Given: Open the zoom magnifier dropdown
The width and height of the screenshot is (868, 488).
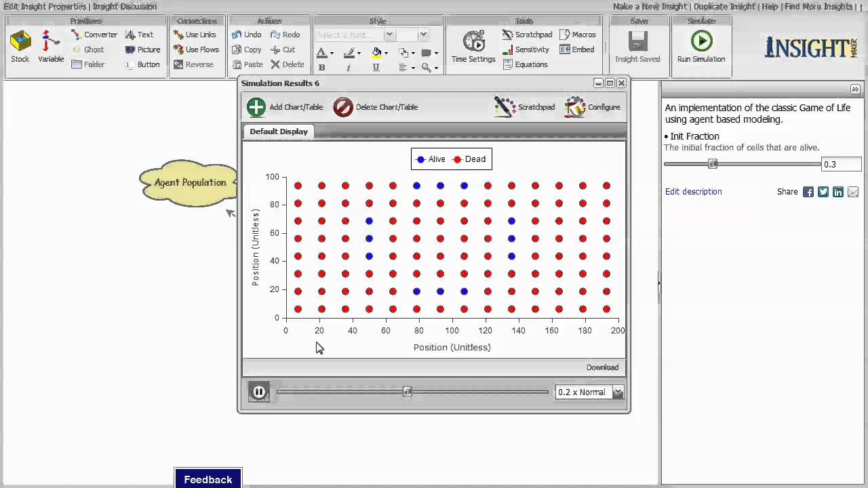Looking at the screenshot, I should coord(429,67).
